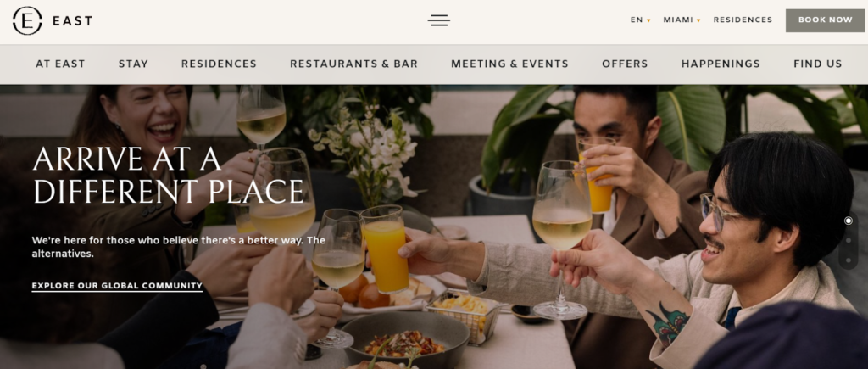868x369 pixels.
Task: Click the Arrive at a Different Place heading
Action: [x=169, y=175]
